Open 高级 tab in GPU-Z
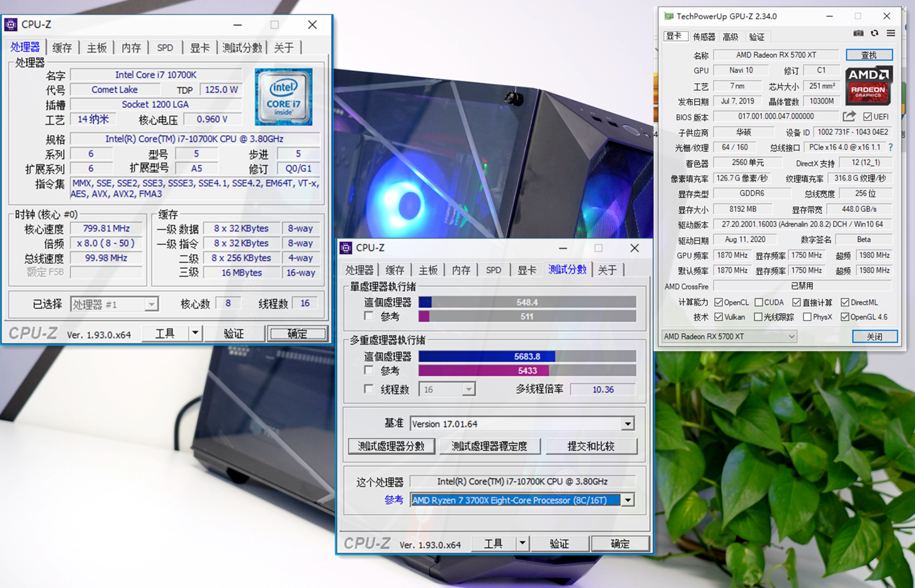The width and height of the screenshot is (915, 588). (x=730, y=36)
